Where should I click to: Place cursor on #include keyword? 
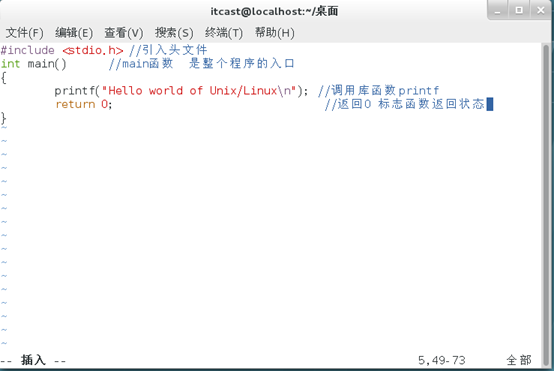coord(28,50)
